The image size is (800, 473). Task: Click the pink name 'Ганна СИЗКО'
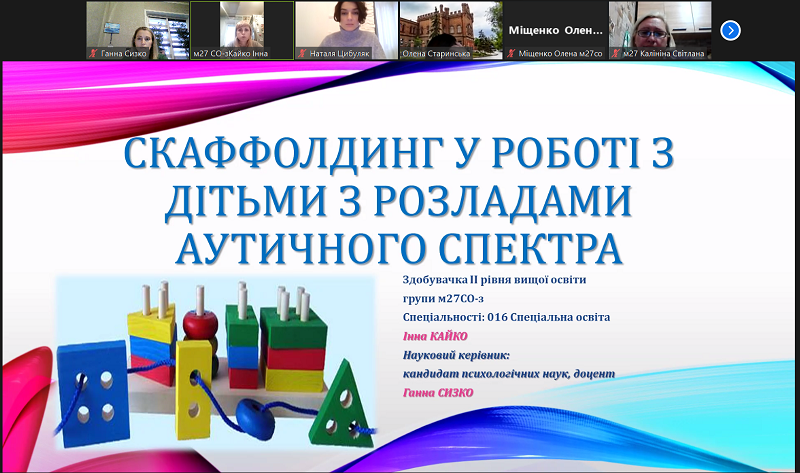[437, 392]
